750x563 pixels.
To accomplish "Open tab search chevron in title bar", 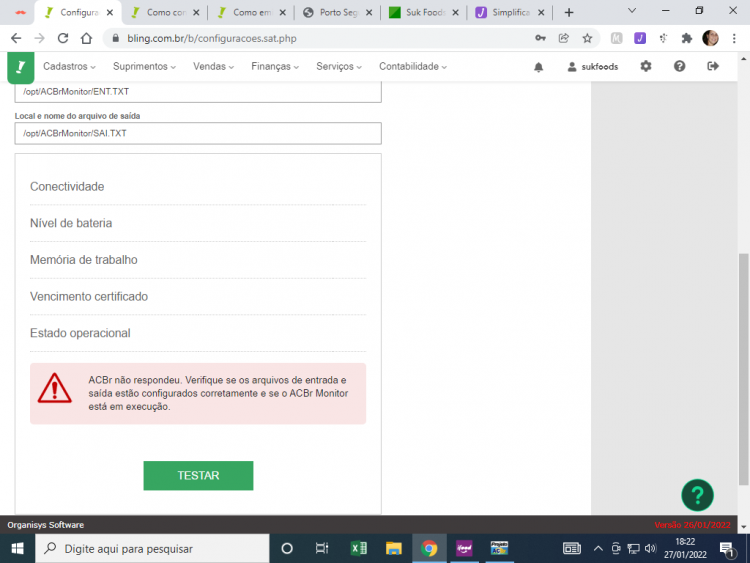I will (632, 11).
